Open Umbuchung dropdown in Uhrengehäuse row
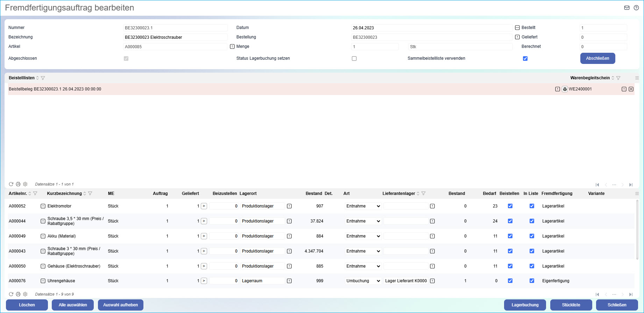The image size is (644, 313). (363, 281)
